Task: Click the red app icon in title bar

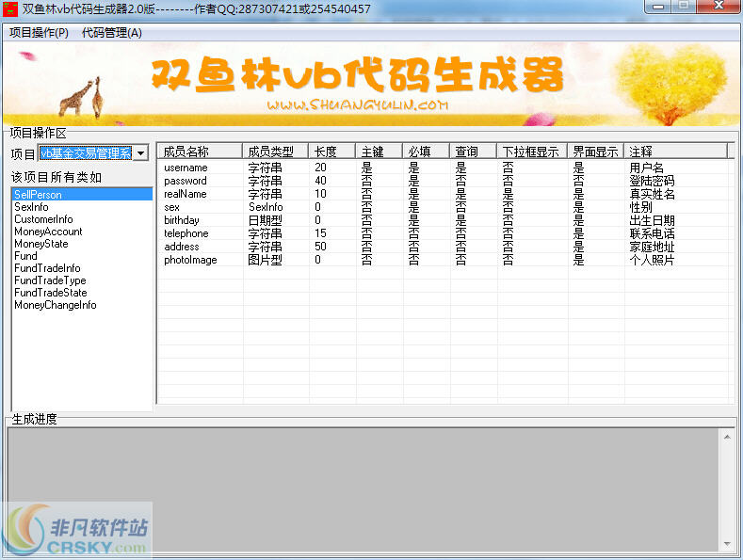Action: (9, 9)
